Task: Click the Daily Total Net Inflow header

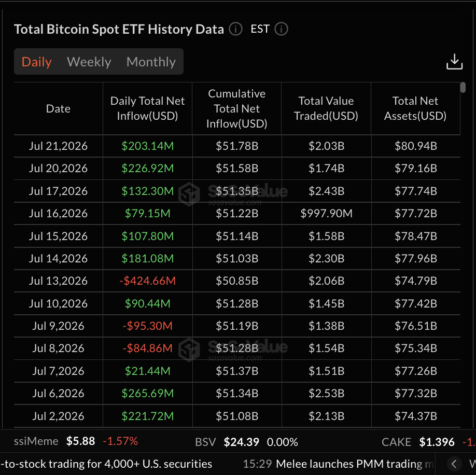Action: click(148, 109)
